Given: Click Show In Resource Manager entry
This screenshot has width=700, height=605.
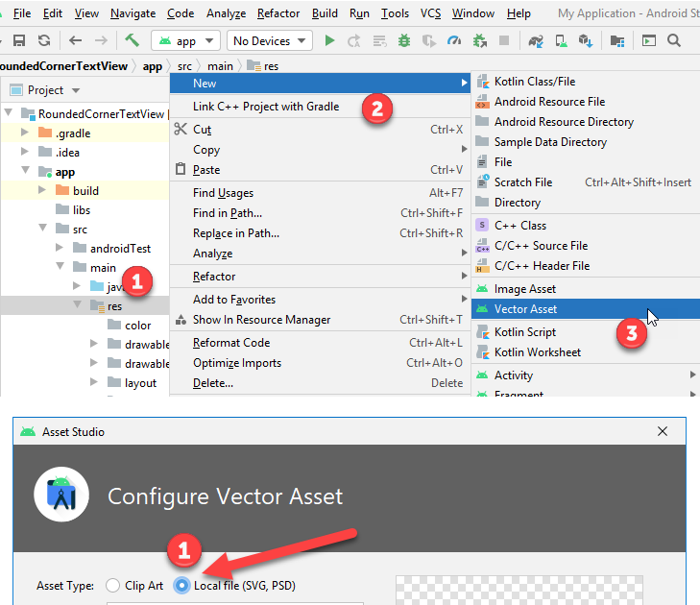Looking at the screenshot, I should point(320,319).
